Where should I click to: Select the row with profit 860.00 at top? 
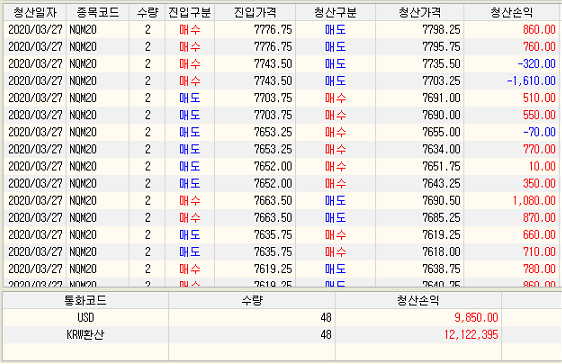pyautogui.click(x=281, y=30)
